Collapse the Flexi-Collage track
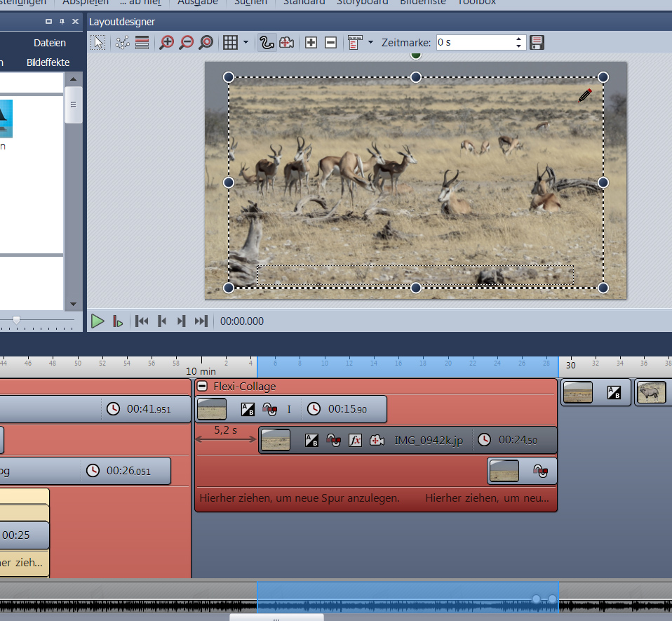This screenshot has width=672, height=621. pos(202,386)
